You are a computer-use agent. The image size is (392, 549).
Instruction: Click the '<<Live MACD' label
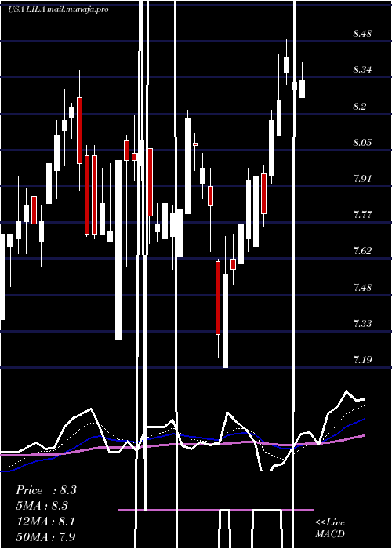tap(330, 528)
